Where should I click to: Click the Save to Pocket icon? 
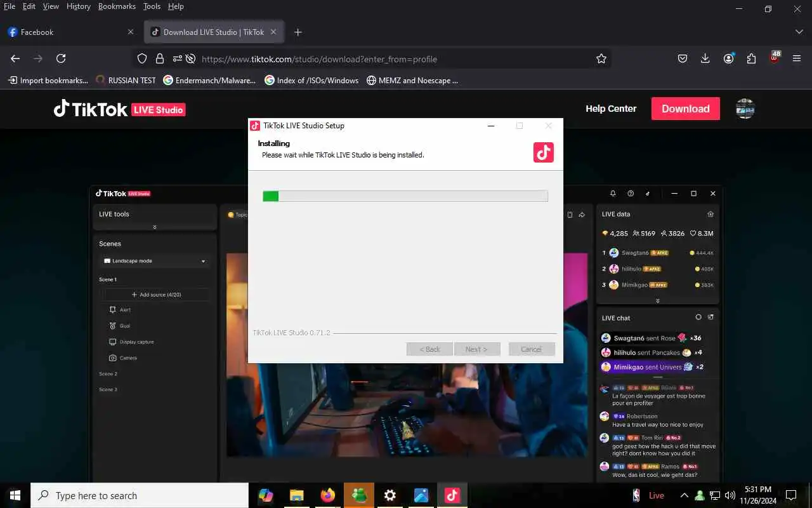pyautogui.click(x=683, y=58)
